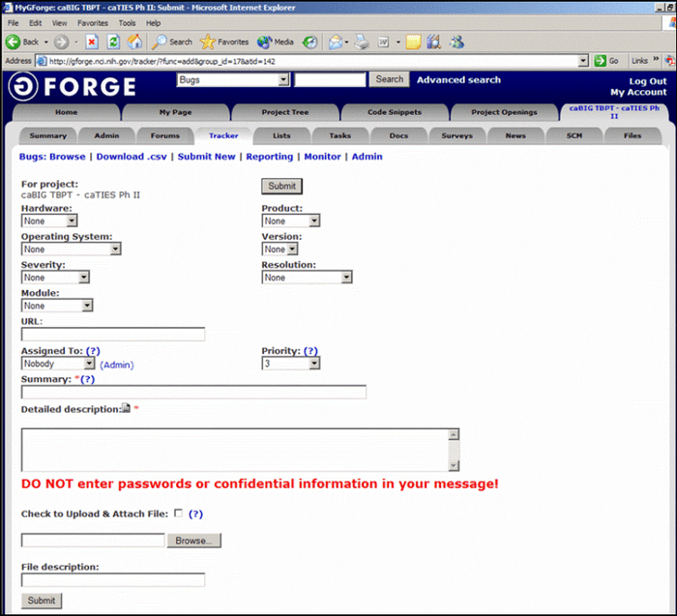The width and height of the screenshot is (677, 616).
Task: Click the Search magnifier toolbar icon
Action: tap(159, 42)
